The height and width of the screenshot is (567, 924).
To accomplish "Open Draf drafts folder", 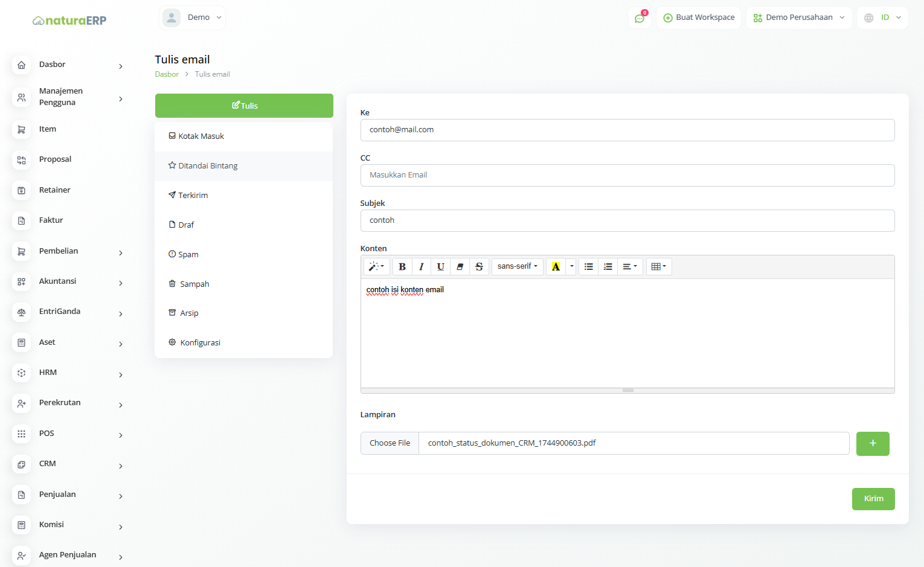I will click(243, 225).
